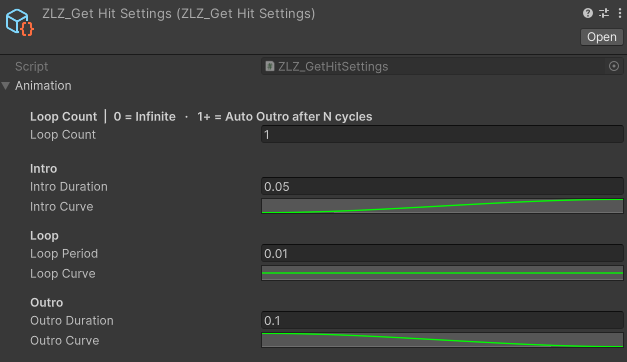Click the Loop Curve label
Viewport: 627px width, 362px height.
coord(63,274)
